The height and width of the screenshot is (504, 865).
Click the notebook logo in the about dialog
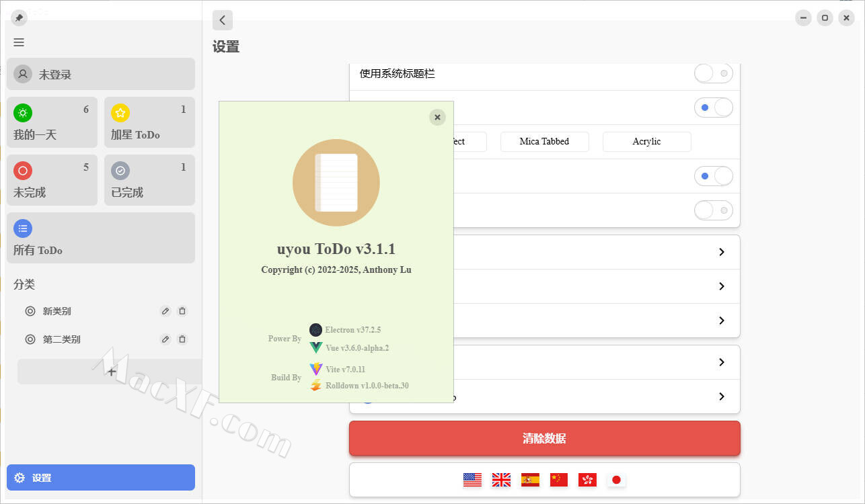(x=336, y=183)
